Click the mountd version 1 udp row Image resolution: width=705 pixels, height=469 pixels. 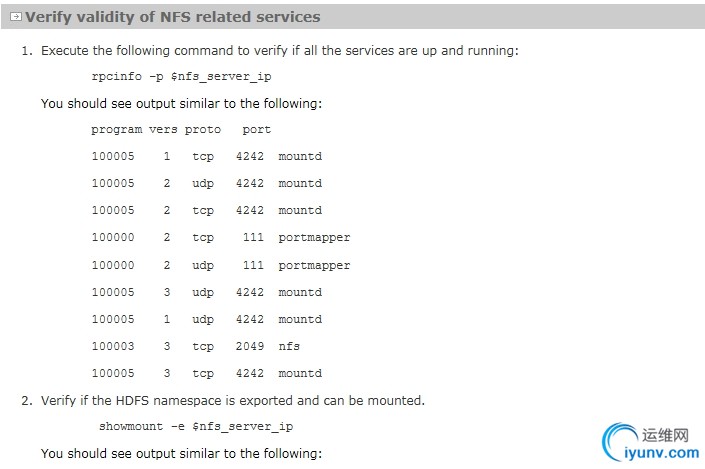[x=207, y=319]
